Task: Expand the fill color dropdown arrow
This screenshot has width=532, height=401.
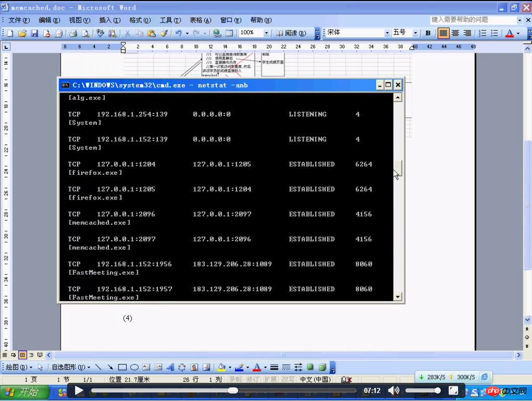Action: [230, 367]
